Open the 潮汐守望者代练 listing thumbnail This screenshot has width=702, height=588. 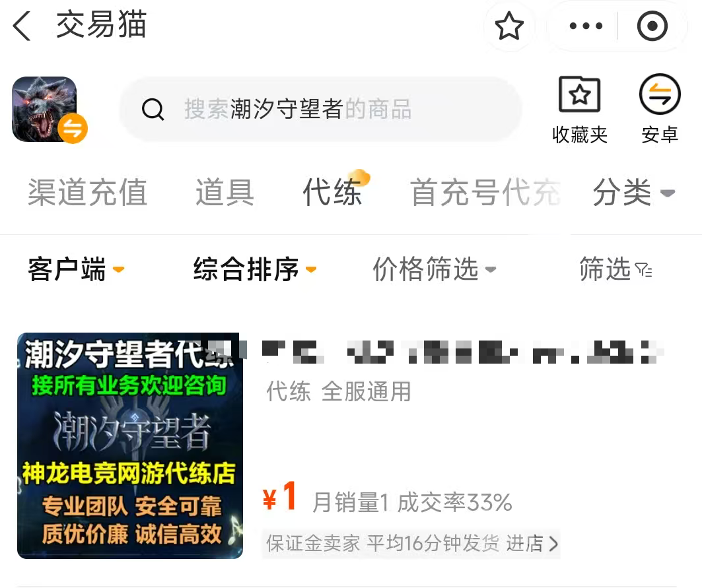click(x=130, y=445)
